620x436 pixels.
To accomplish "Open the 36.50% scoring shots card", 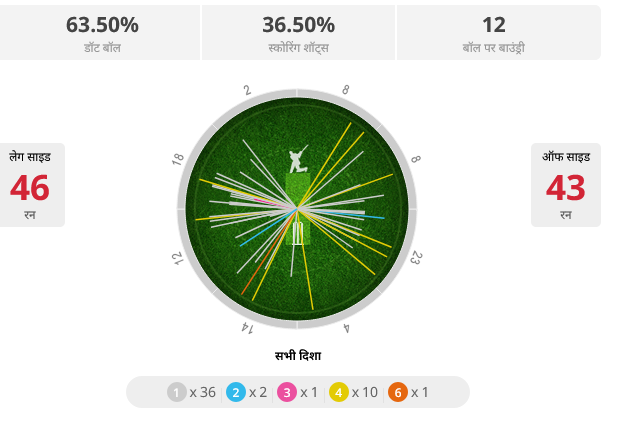I will [x=299, y=32].
